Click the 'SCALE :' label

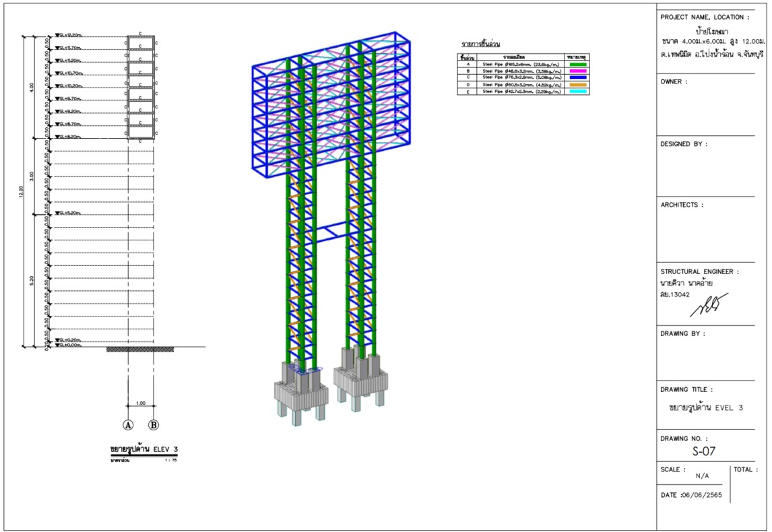[672, 469]
